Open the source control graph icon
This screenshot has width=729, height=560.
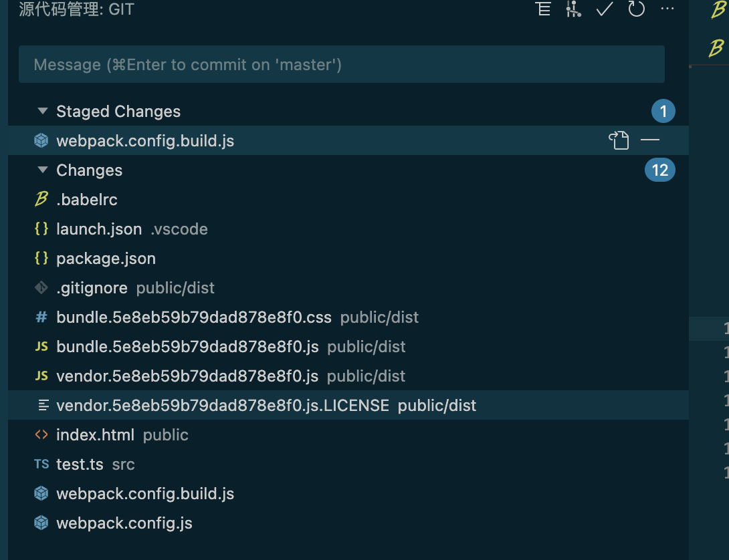tap(574, 9)
